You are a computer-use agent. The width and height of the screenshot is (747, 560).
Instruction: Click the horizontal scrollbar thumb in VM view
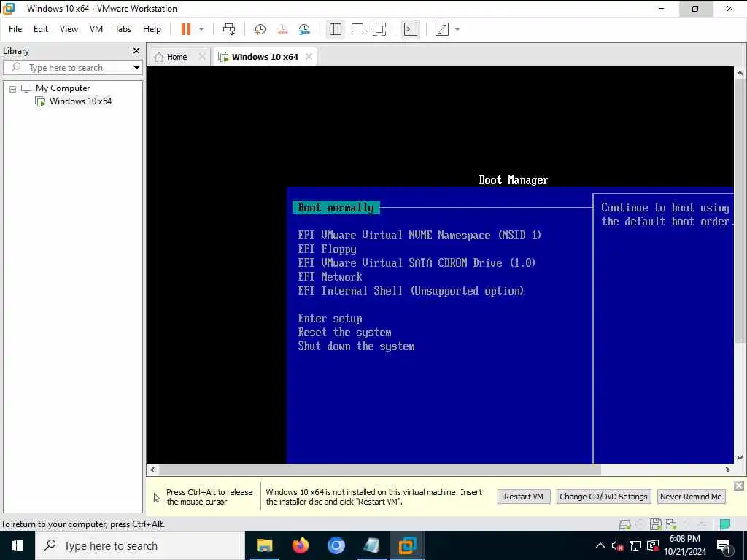(379, 470)
